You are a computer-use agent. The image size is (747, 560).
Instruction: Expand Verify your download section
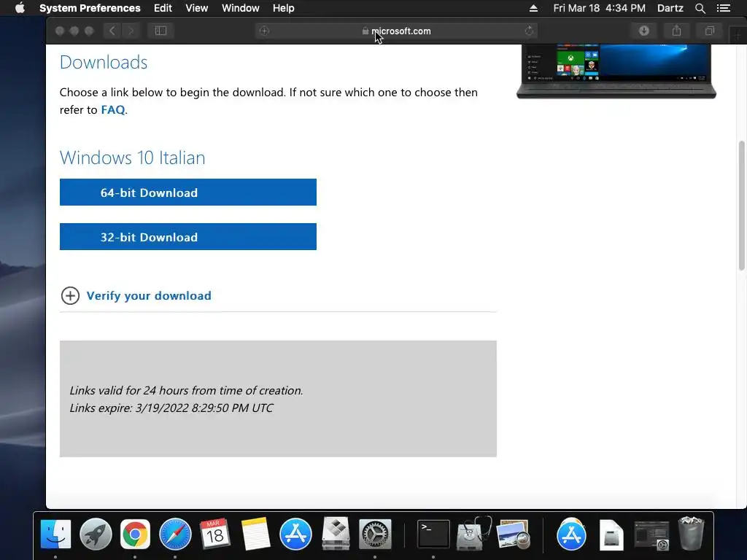click(149, 296)
